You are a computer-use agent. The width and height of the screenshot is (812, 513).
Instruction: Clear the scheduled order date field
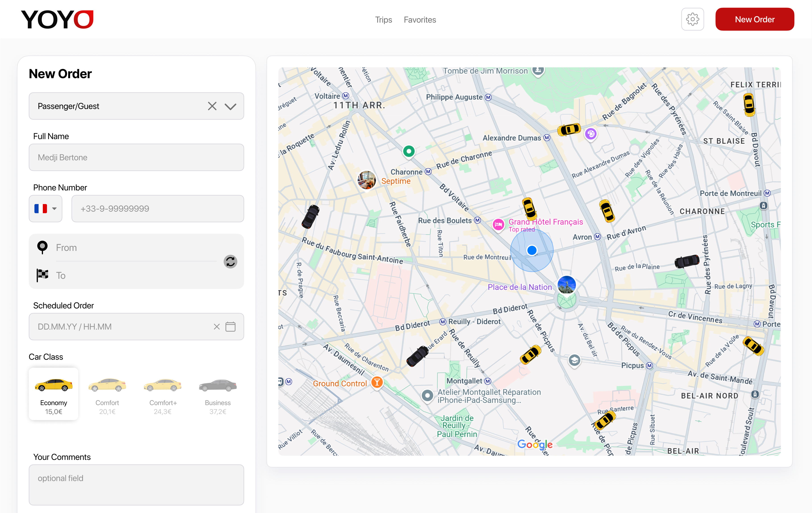pyautogui.click(x=217, y=327)
